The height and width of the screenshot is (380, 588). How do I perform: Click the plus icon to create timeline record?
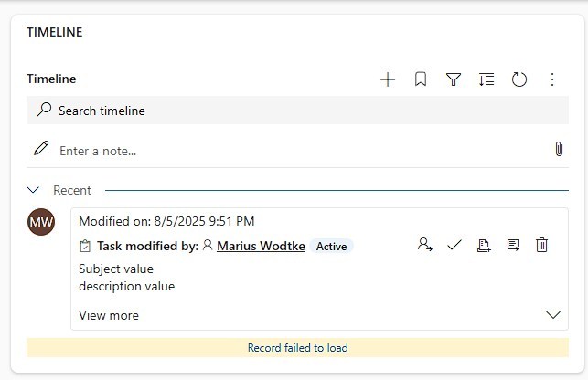coord(388,79)
